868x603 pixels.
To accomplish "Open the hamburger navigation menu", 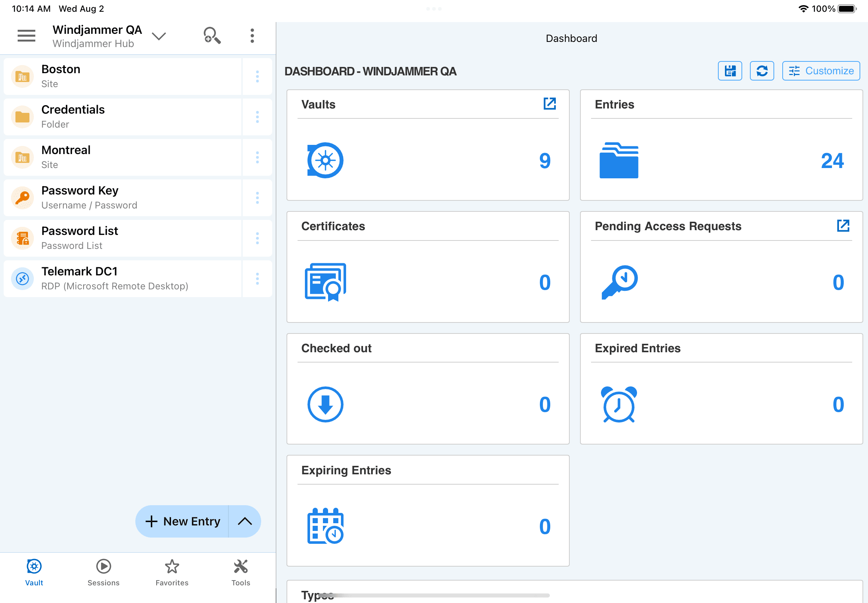I will 26,35.
